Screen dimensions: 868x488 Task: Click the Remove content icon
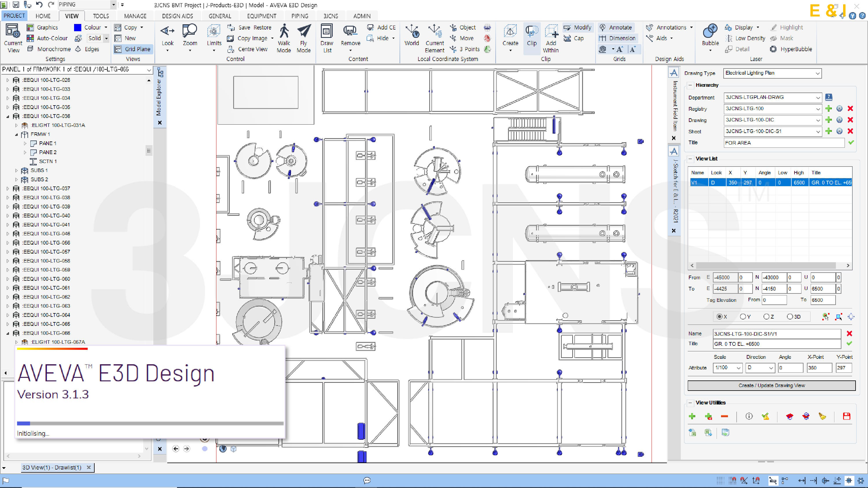[x=350, y=31]
